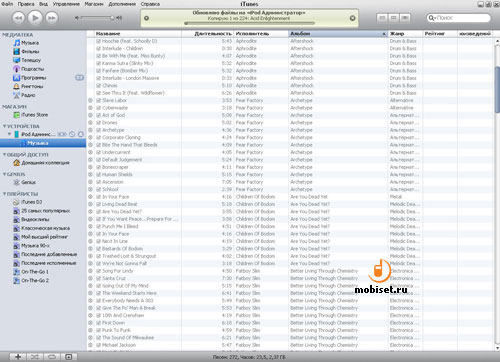Open the 25 самых популярных smart playlist
The height and width of the screenshot is (362, 500).
click(42, 211)
